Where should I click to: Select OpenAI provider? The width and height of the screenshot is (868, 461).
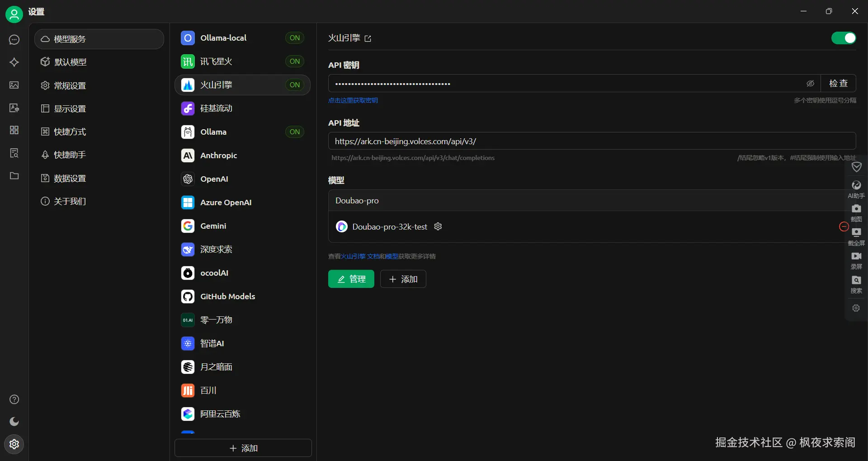242,179
